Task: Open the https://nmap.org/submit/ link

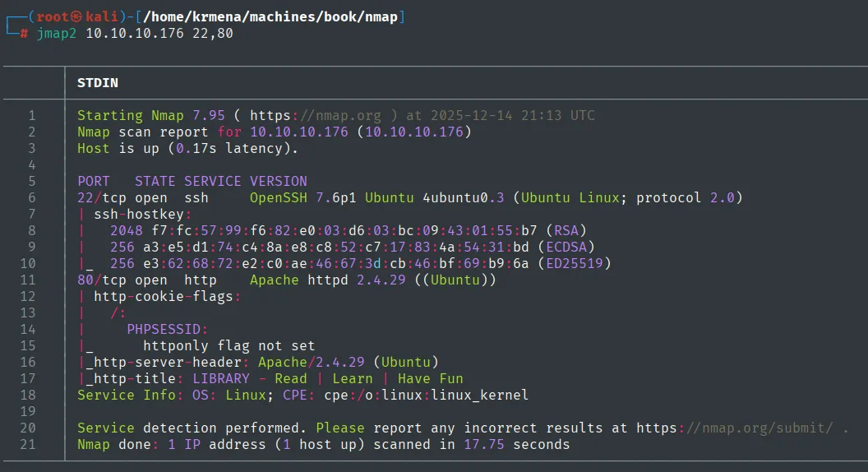Action: tap(735, 428)
